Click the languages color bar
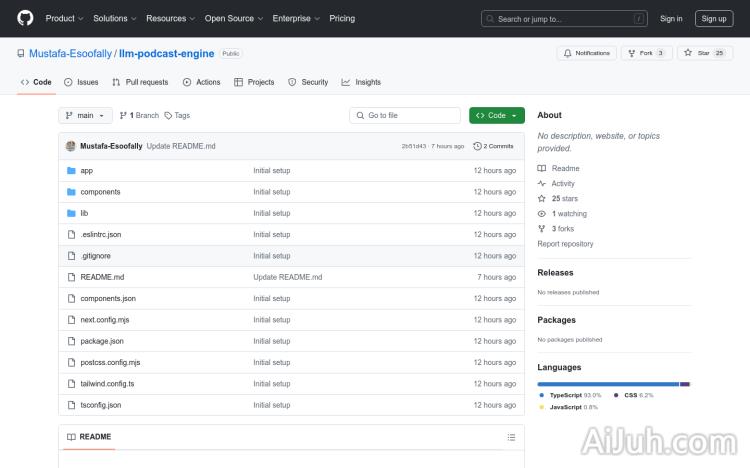Screen dimensions: 750x468 [x=613, y=384]
